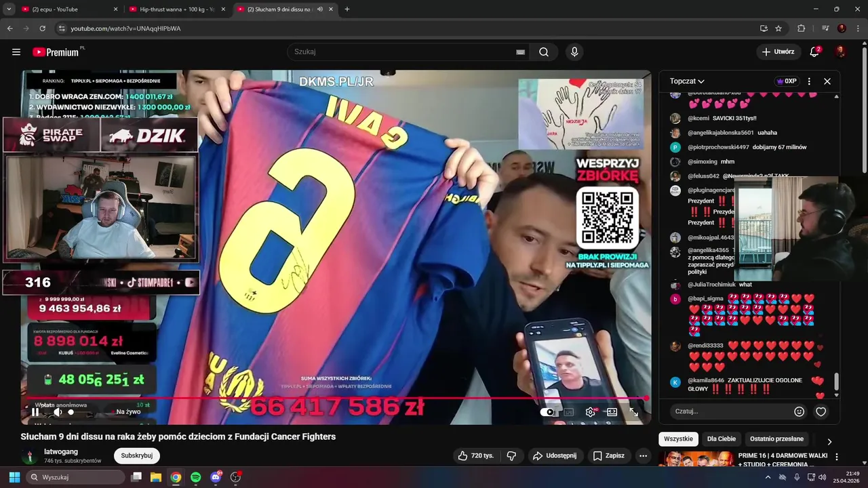868x488 pixels.
Task: Open the on-screen keyboard in search box
Action: (x=520, y=52)
